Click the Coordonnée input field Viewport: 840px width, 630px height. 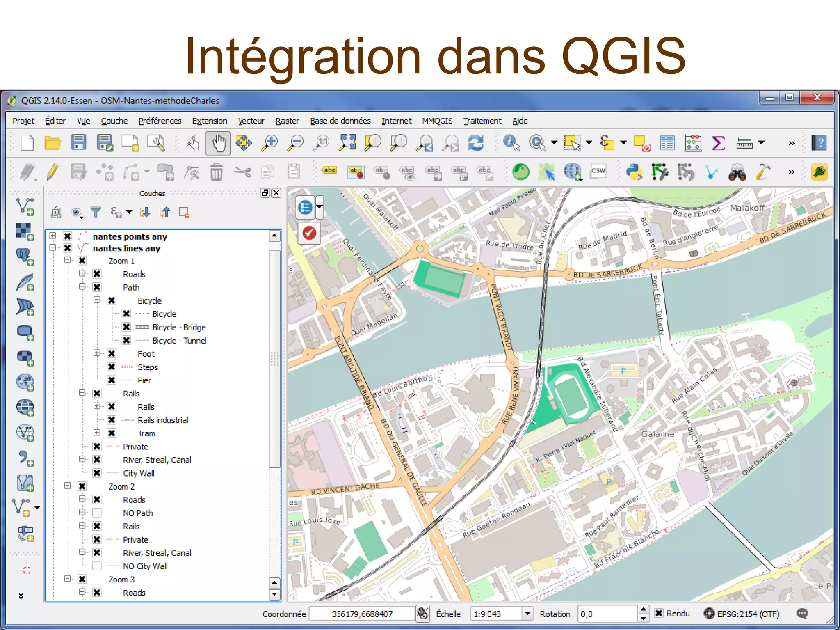[x=362, y=614]
